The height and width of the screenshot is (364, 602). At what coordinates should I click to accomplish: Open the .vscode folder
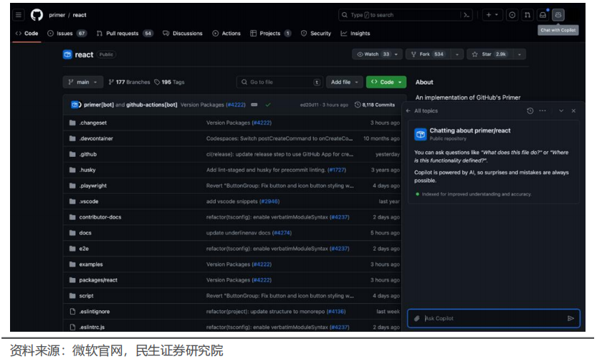[x=89, y=201]
